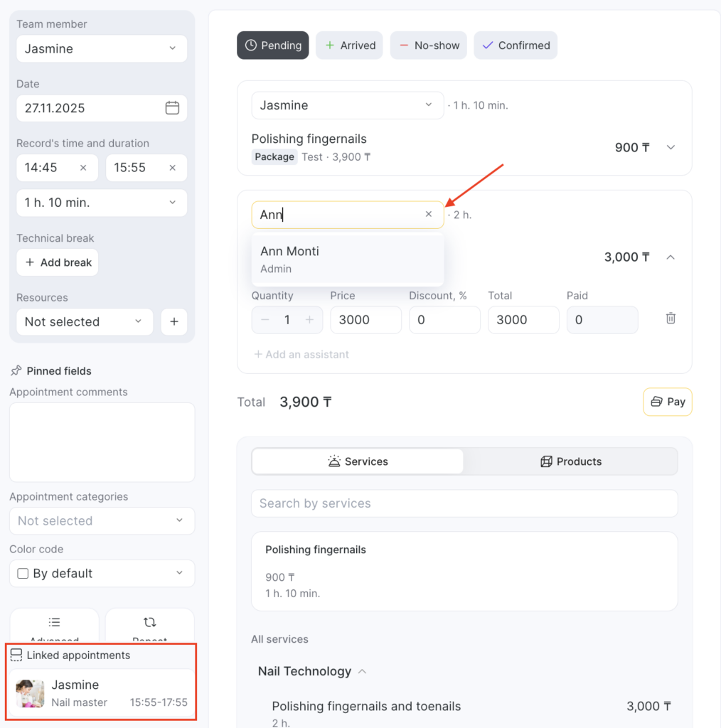This screenshot has width=721, height=728.
Task: Open the Color code dropdown
Action: (x=102, y=574)
